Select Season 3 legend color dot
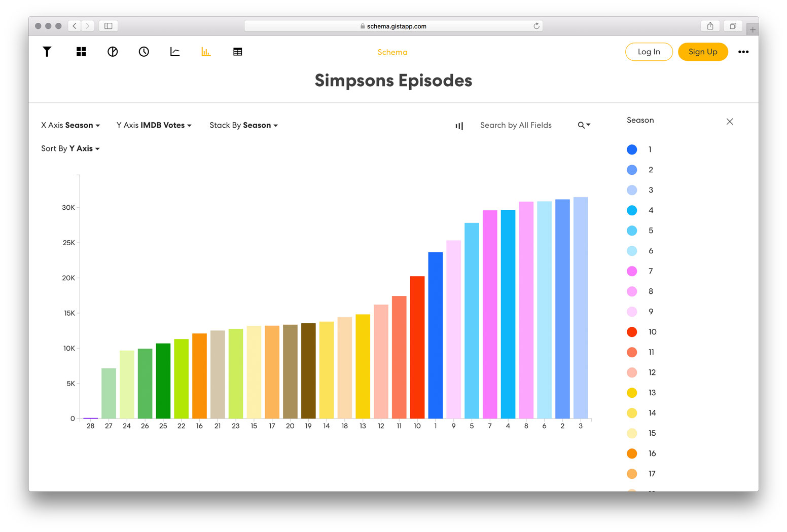The image size is (787, 532). (x=632, y=190)
